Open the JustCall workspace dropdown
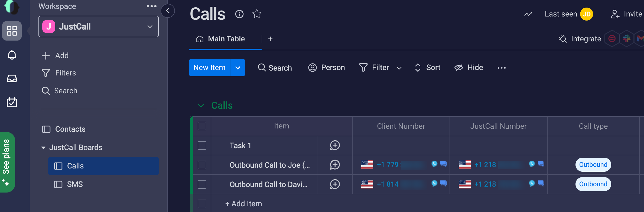The image size is (644, 212). click(x=99, y=27)
